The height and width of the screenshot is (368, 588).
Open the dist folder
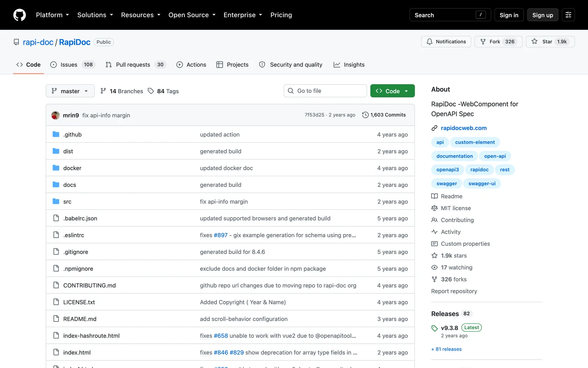(68, 151)
